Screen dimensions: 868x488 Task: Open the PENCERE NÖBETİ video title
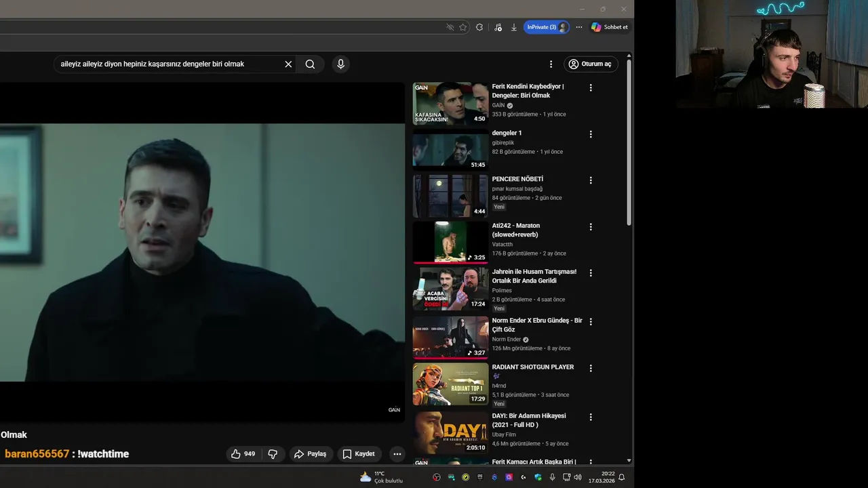(x=517, y=179)
